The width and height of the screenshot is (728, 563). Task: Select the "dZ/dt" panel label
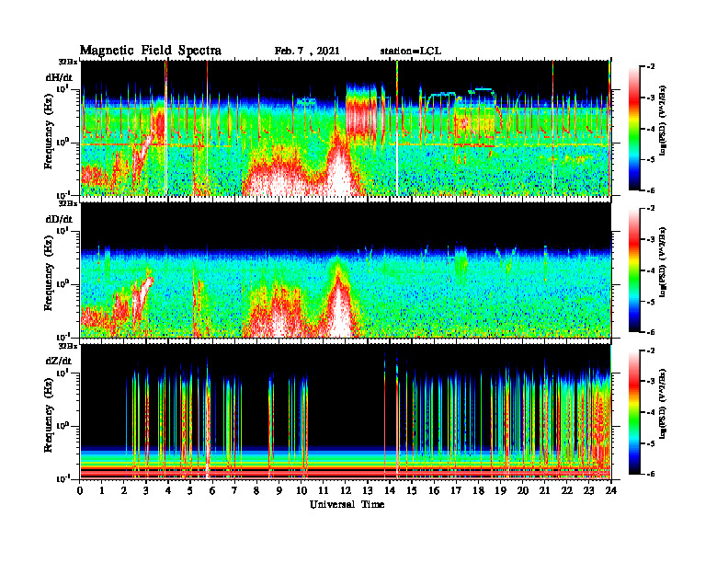[x=59, y=361]
